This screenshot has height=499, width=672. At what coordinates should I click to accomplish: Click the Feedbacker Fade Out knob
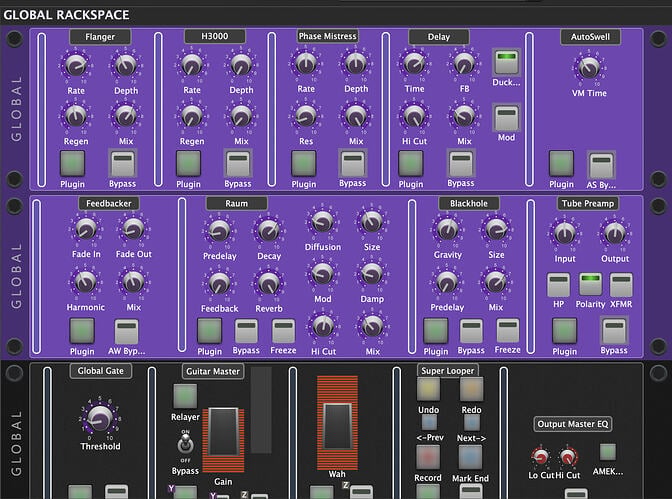pos(133,229)
